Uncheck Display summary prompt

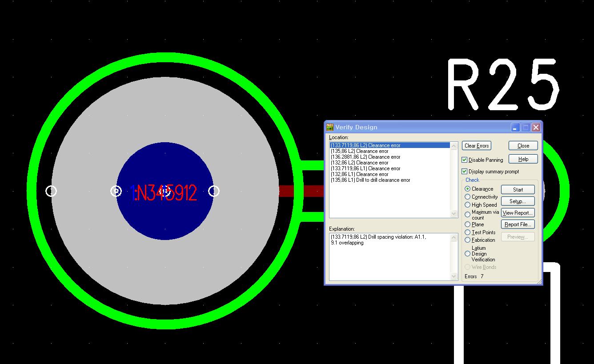tap(465, 172)
